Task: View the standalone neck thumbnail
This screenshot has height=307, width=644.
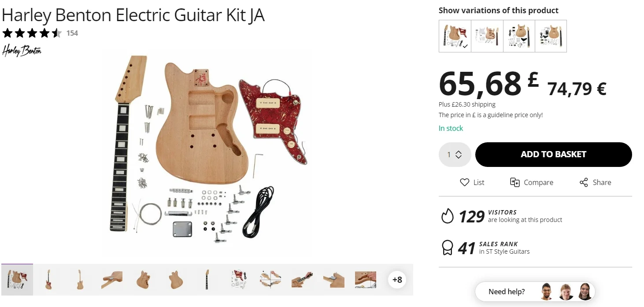Action: [x=206, y=280]
